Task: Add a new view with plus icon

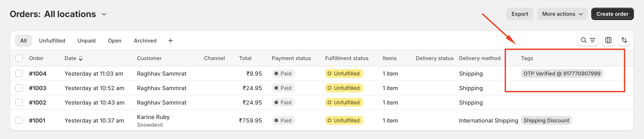Action: tap(171, 40)
